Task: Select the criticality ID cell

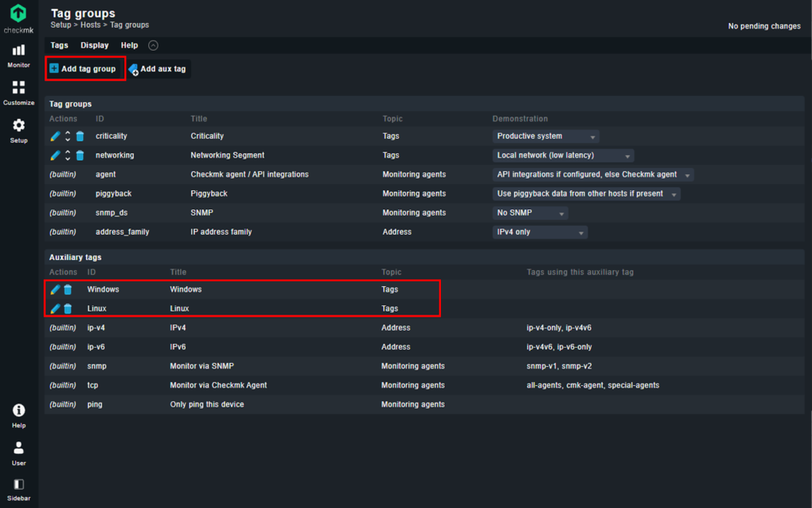Action: (111, 136)
